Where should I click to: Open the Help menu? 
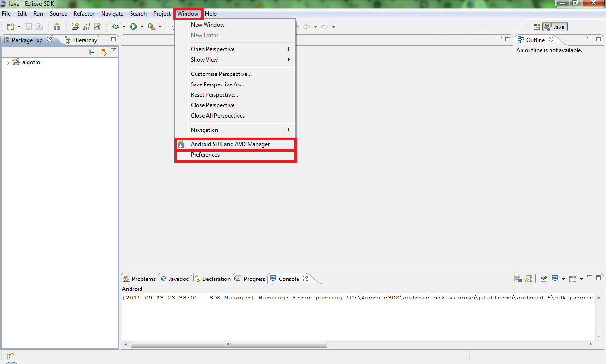point(211,14)
